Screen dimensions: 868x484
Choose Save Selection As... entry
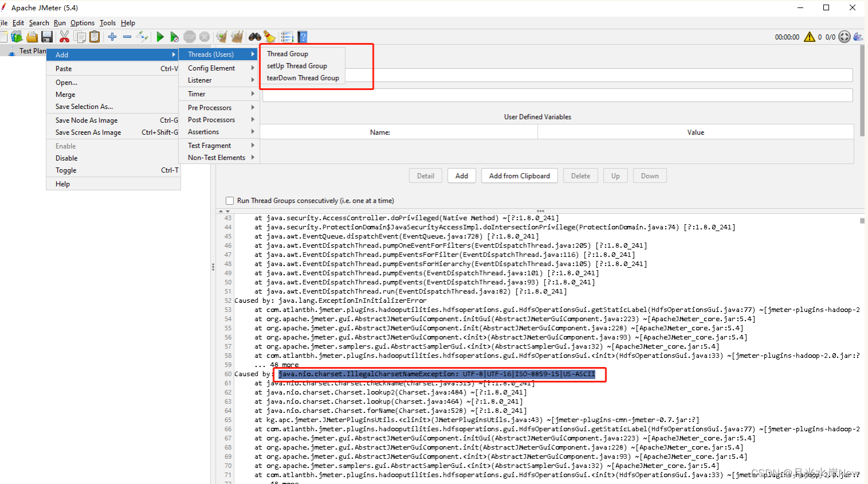coord(114,107)
